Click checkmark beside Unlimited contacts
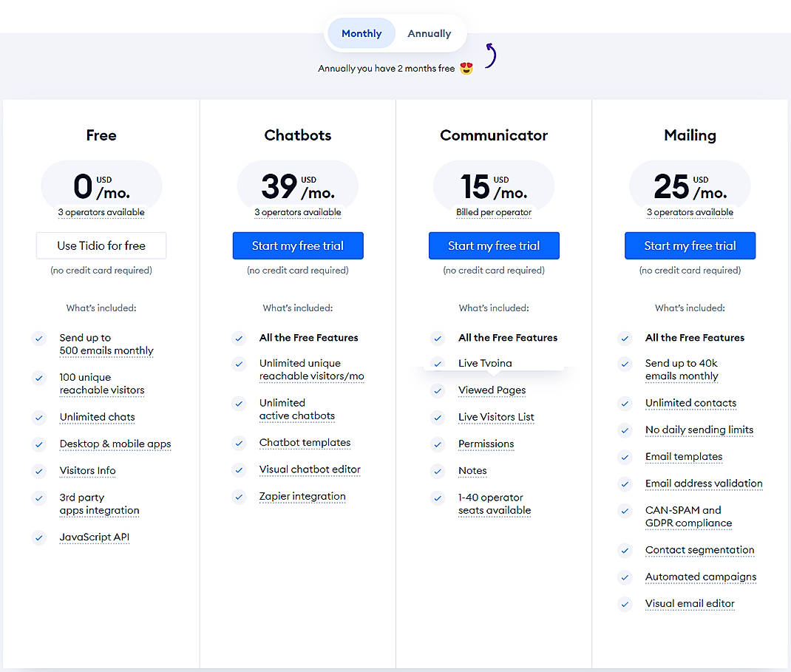 tap(625, 404)
